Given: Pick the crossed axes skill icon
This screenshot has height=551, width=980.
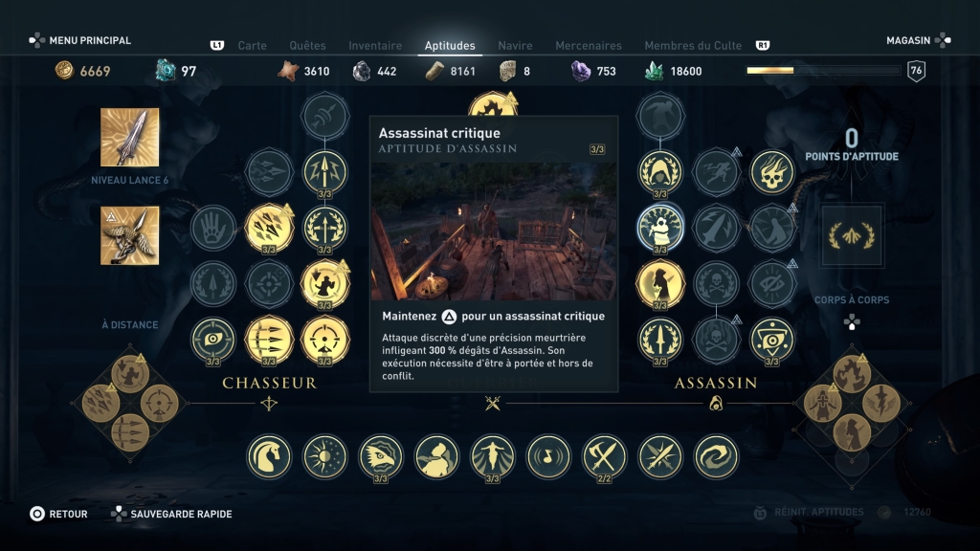Looking at the screenshot, I should point(605,456).
